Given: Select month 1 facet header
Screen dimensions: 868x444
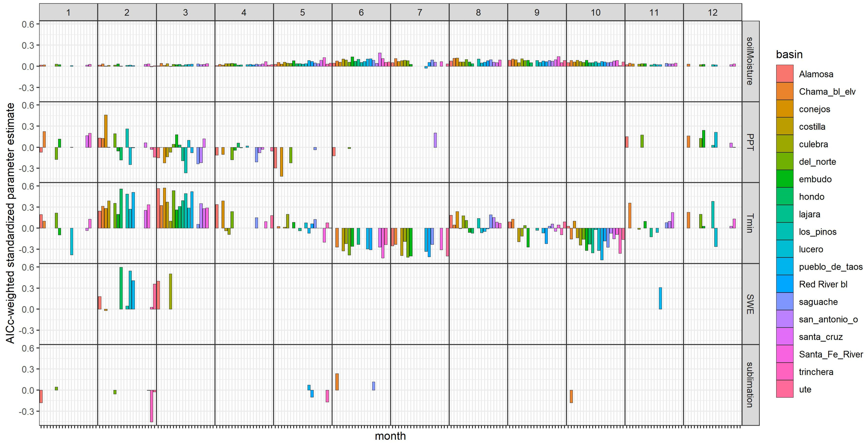Looking at the screenshot, I should [68, 12].
